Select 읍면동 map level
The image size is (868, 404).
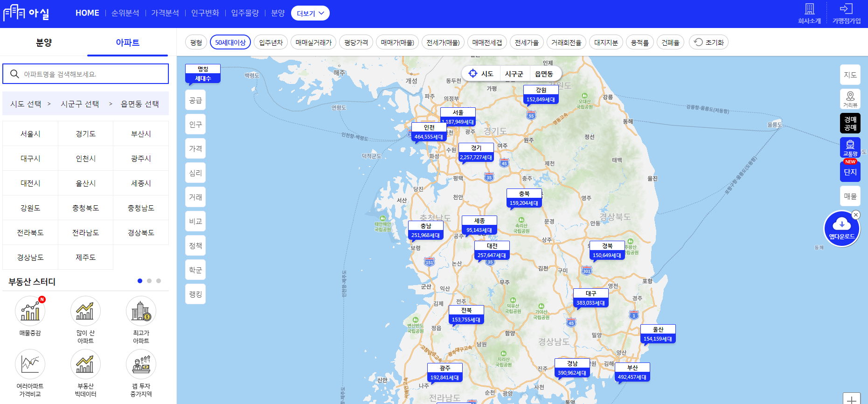[544, 74]
